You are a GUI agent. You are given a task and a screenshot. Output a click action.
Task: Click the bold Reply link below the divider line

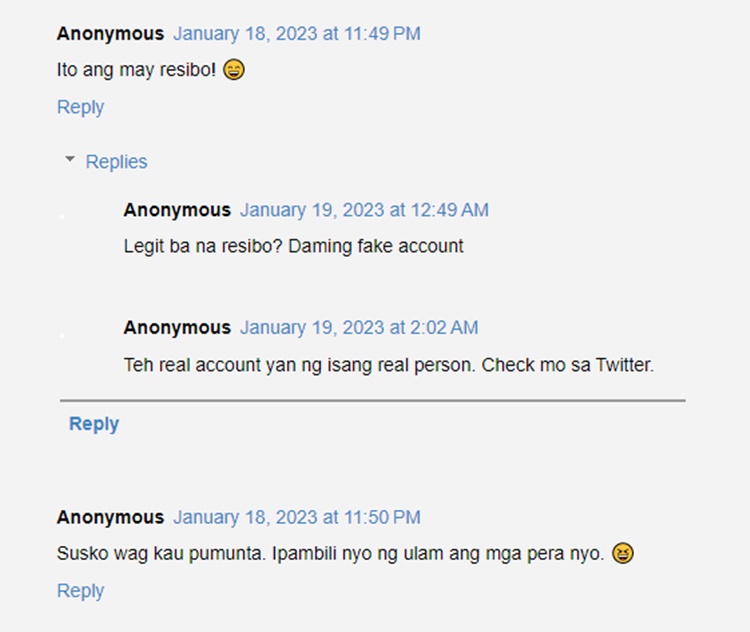coord(94,424)
